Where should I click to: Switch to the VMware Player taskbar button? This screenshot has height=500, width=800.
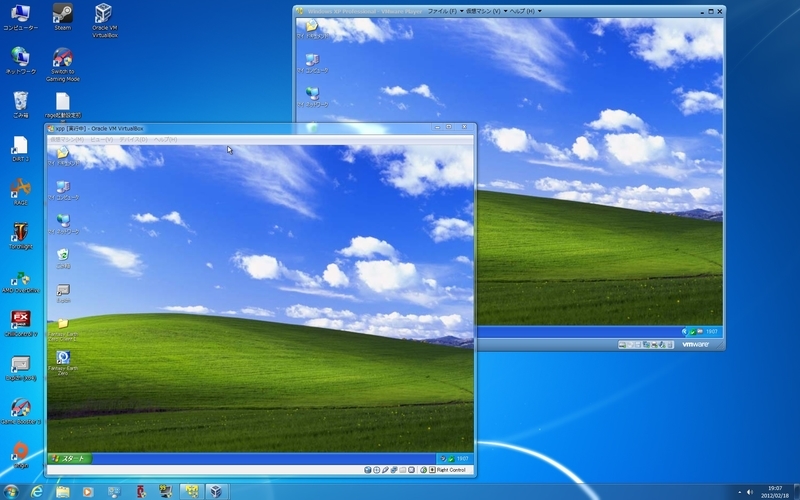point(191,491)
